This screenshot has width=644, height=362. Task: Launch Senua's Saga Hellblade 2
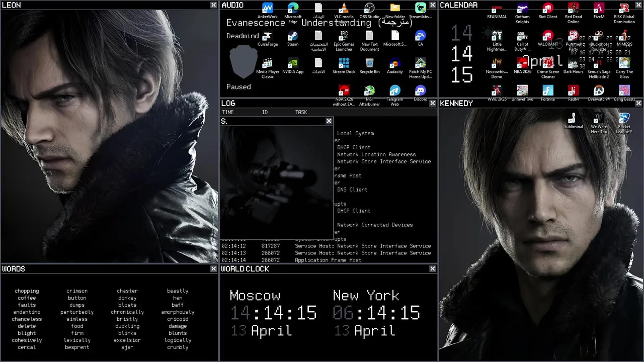pos(599,68)
